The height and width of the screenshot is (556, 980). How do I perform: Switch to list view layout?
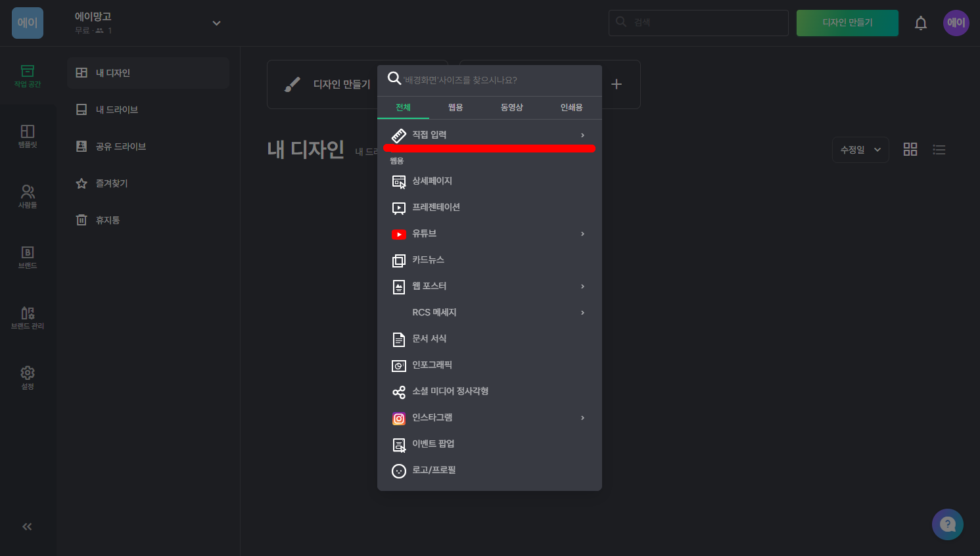(x=939, y=149)
